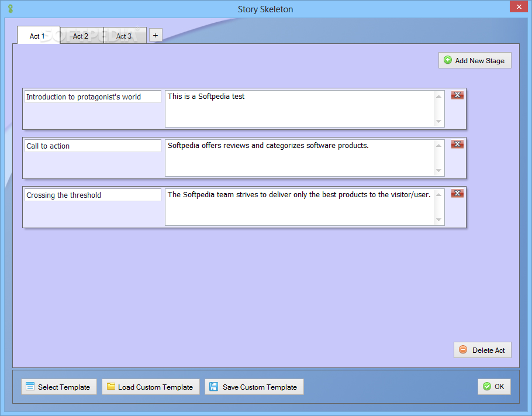Click scroll down arrow in Crossing the threshold description
Screen dimensions: 532x416
[x=438, y=220]
